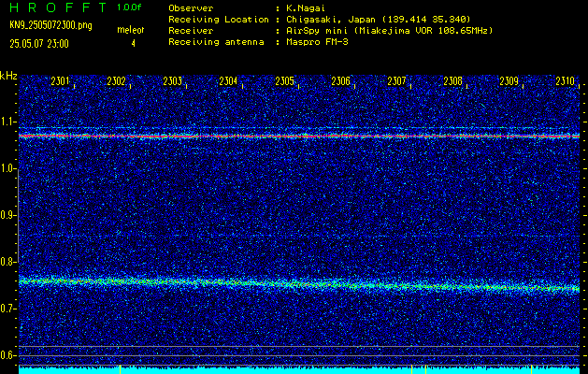Click the yellow meteor tick after 2309
Viewport: 588px width, 374px height.
pyautogui.click(x=531, y=369)
